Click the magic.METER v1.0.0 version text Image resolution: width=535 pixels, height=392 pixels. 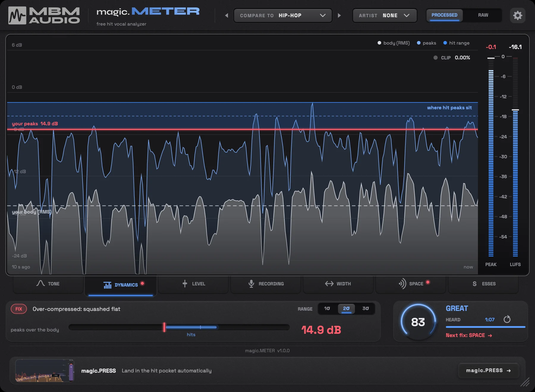[x=267, y=350]
